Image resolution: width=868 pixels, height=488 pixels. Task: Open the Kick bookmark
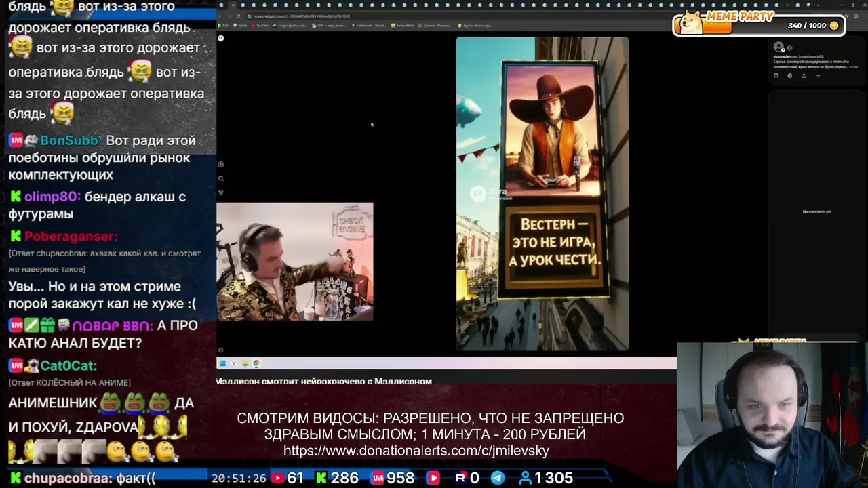223,26
